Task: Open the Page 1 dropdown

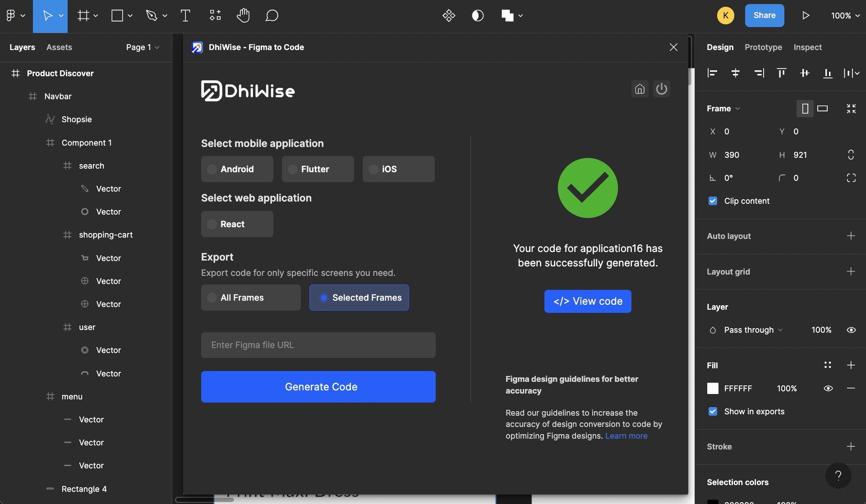Action: (143, 47)
